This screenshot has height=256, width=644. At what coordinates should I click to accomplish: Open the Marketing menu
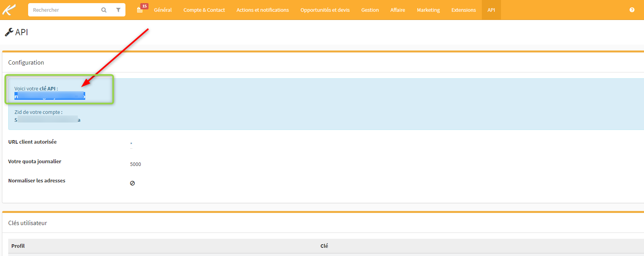click(x=428, y=10)
